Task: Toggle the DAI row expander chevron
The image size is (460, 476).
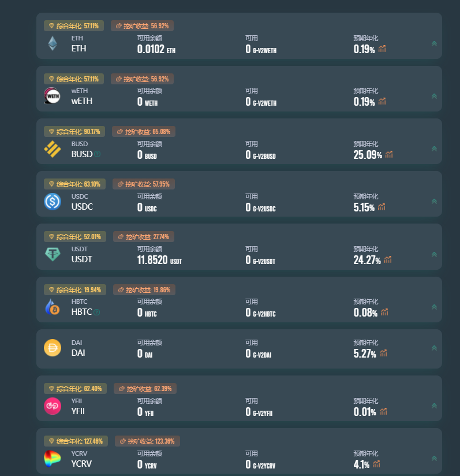Action: [434, 348]
